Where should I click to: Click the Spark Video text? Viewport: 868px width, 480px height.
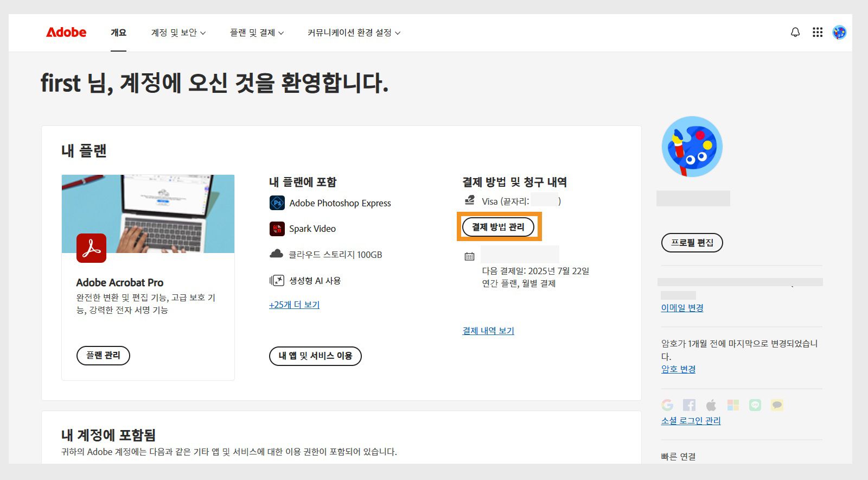point(312,229)
